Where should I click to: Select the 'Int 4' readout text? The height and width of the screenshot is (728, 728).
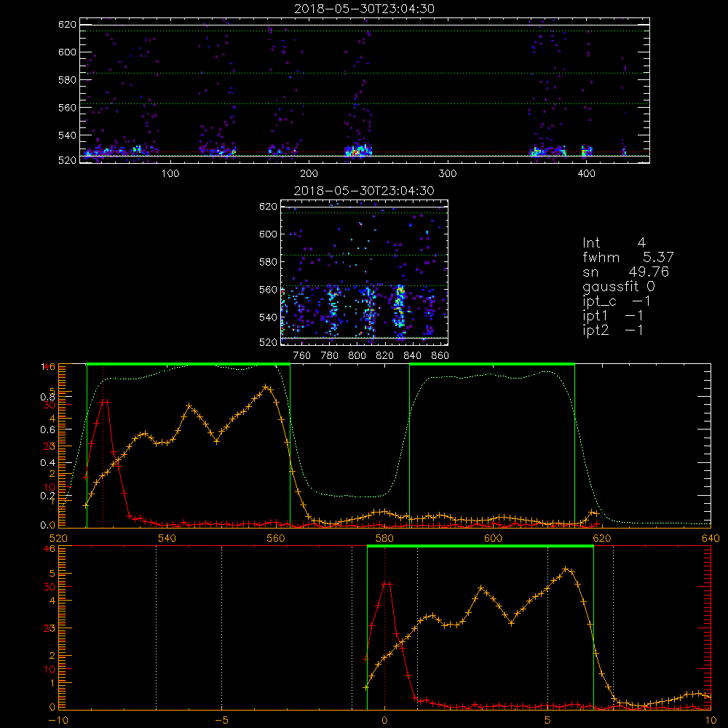[614, 243]
